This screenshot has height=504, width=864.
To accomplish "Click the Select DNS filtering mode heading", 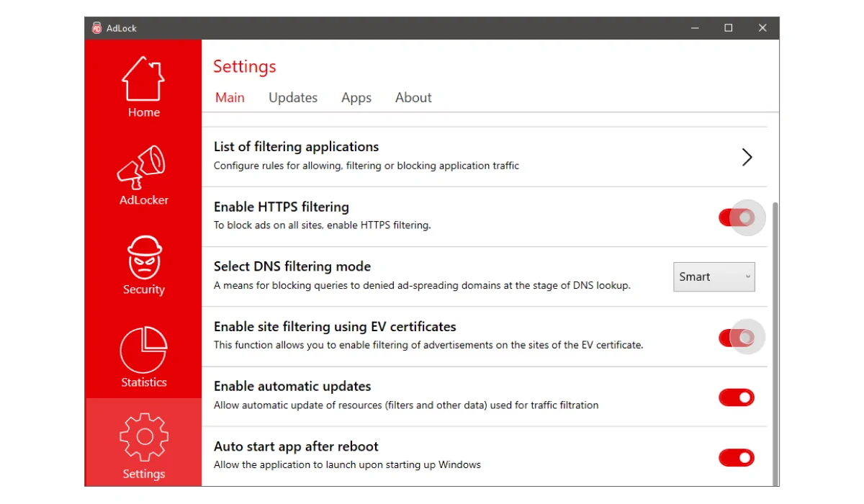I will (292, 267).
